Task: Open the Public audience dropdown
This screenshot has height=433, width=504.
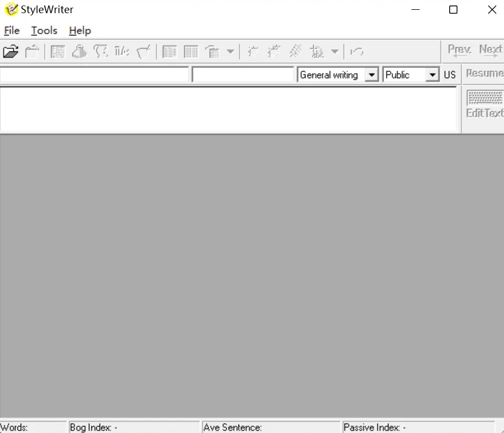Action: tap(433, 75)
